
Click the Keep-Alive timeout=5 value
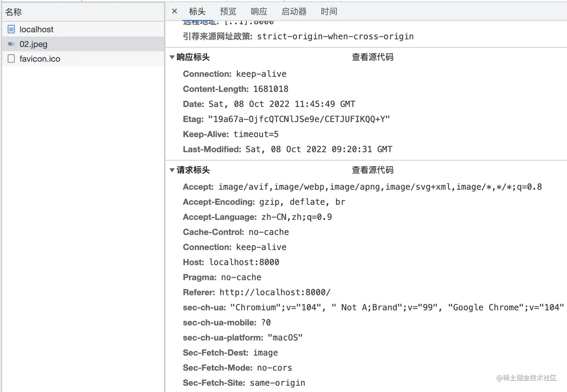[x=256, y=134]
